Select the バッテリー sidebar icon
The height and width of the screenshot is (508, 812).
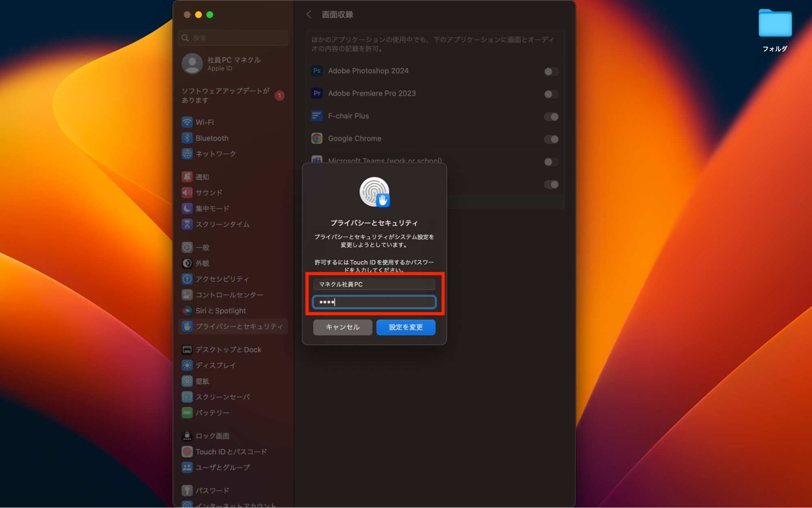coord(211,412)
